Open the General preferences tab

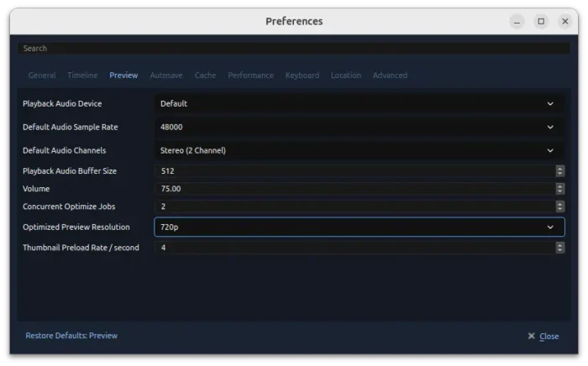42,76
